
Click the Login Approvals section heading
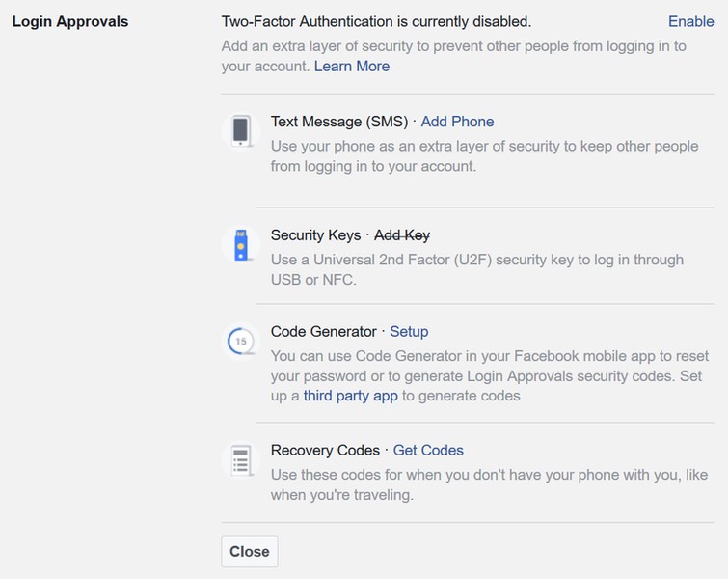[70, 21]
